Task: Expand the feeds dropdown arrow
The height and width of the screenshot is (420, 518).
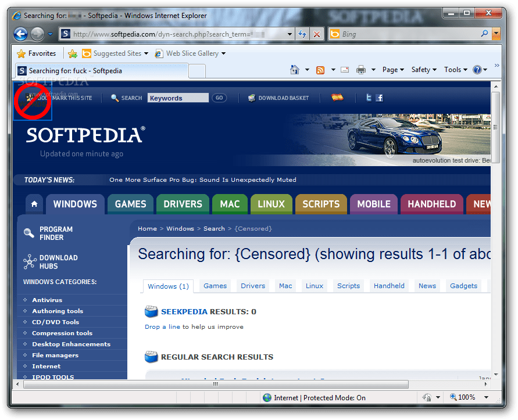Action: [333, 70]
